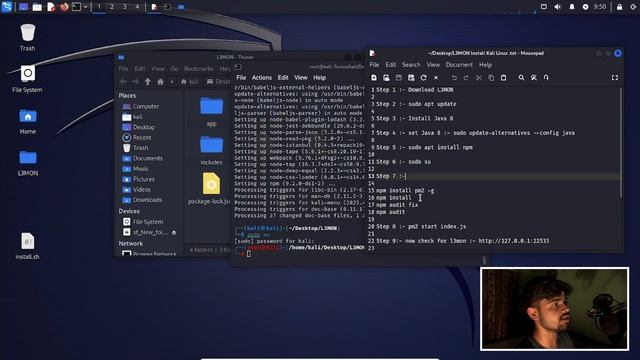Open the terminal's Actions menu

tap(262, 78)
